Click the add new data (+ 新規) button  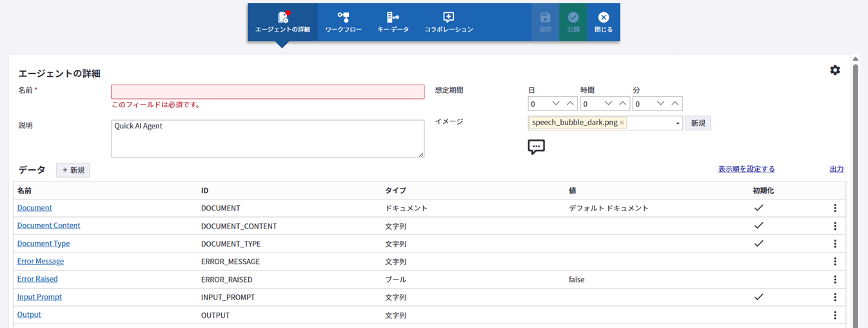73,170
